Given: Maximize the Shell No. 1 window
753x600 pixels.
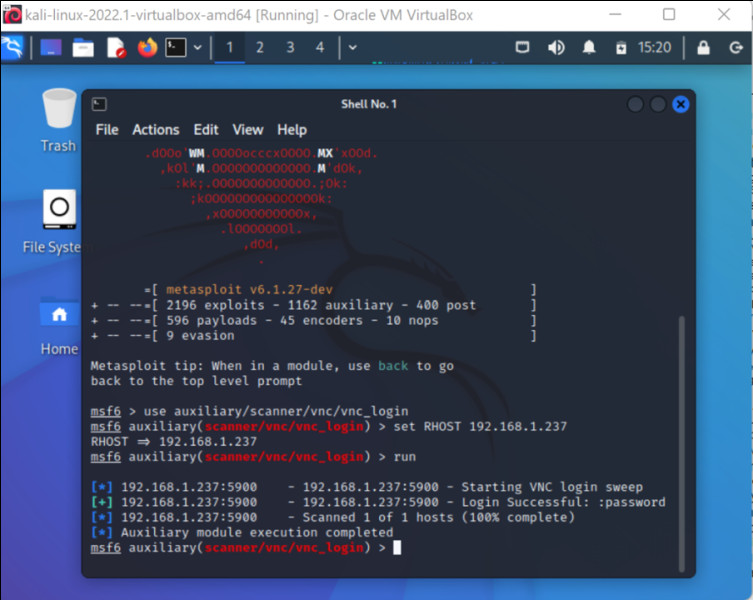Looking at the screenshot, I should [657, 104].
